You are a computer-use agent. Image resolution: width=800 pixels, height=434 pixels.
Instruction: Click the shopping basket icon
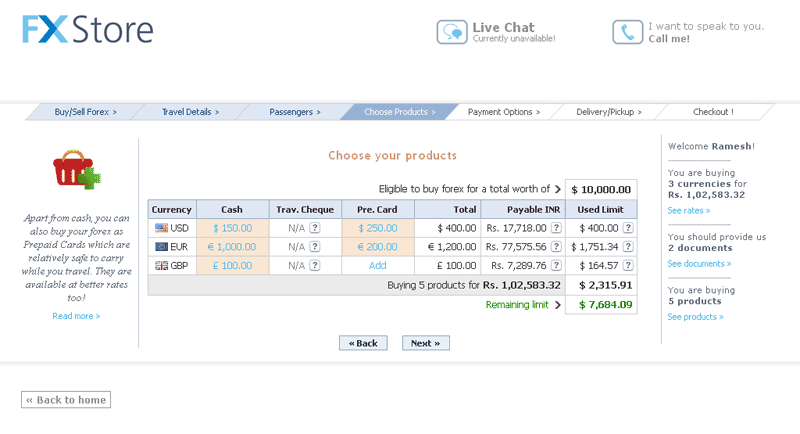click(77, 170)
